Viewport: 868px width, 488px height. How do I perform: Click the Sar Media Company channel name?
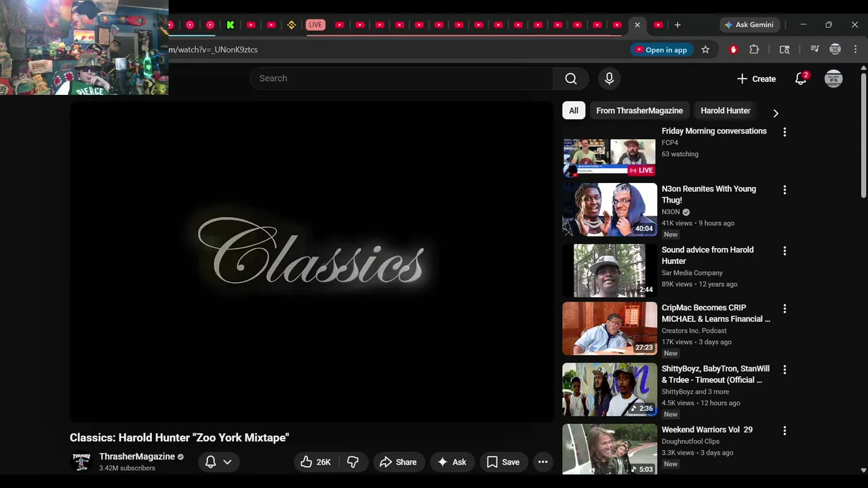pos(692,273)
